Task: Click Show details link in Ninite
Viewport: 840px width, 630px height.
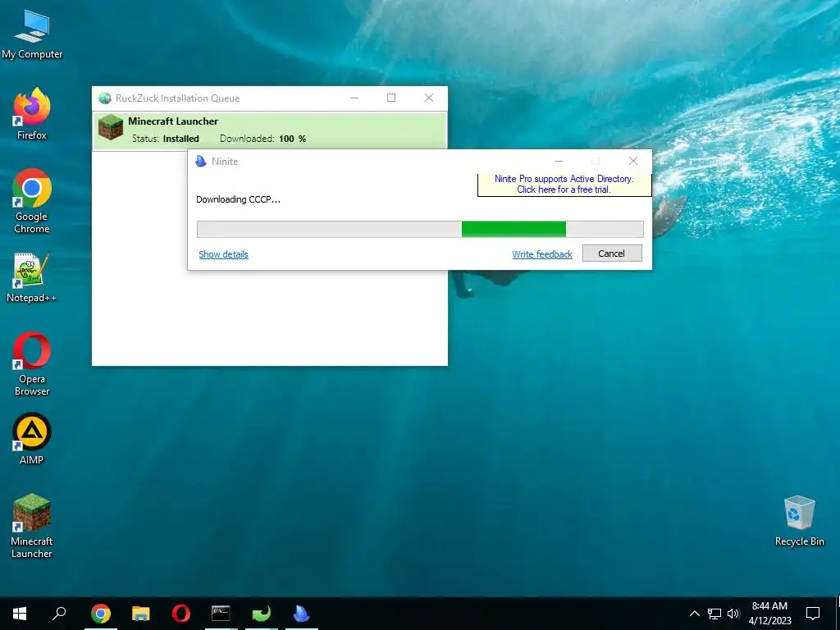Action: tap(223, 254)
